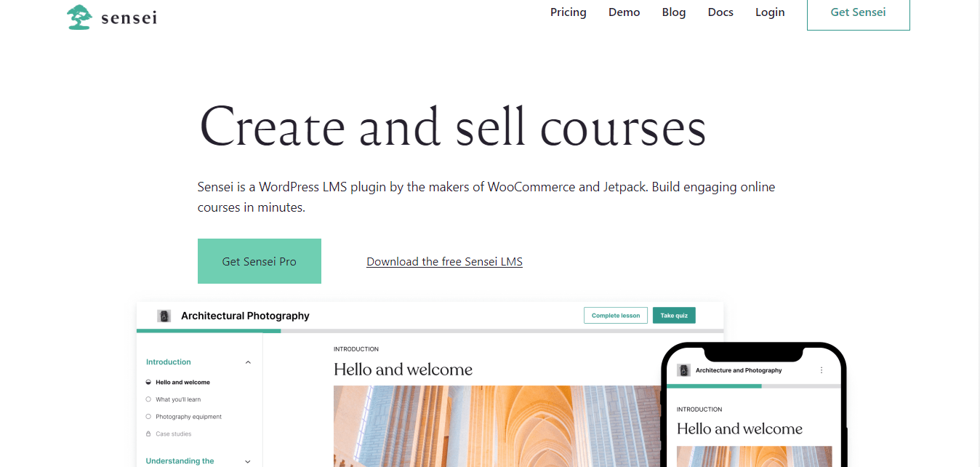Follow the Download the free Sensei LMS link
Viewport: 980px width, 467px height.
tap(444, 260)
